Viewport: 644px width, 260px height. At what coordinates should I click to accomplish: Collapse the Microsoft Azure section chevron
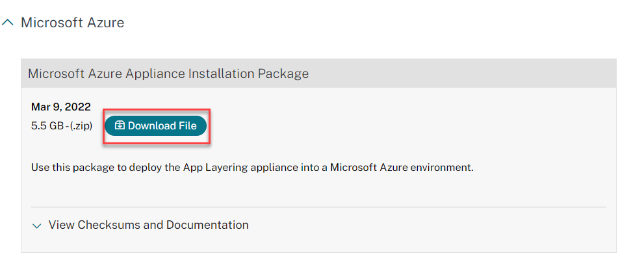(8, 23)
